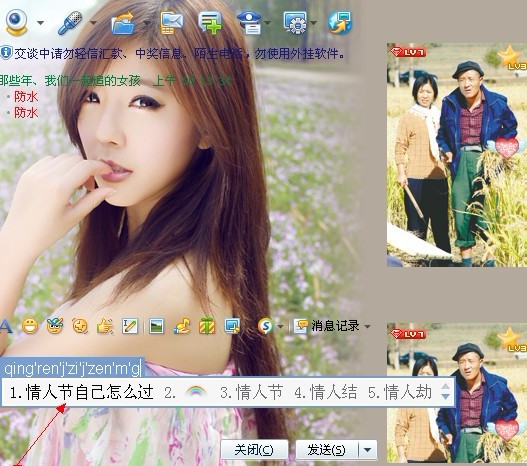Expand the voice call dropdown arrow

[93, 23]
